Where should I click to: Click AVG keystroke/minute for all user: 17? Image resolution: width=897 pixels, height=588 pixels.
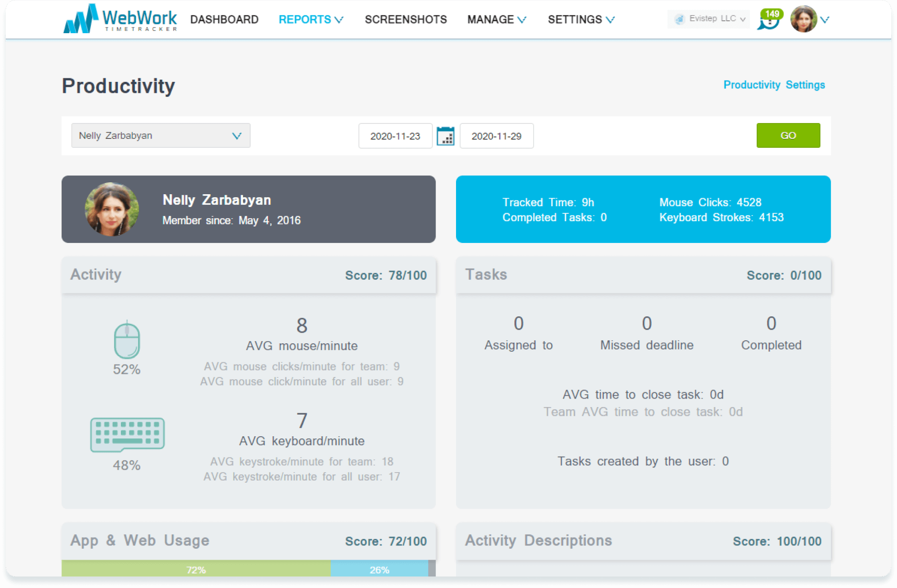click(302, 477)
